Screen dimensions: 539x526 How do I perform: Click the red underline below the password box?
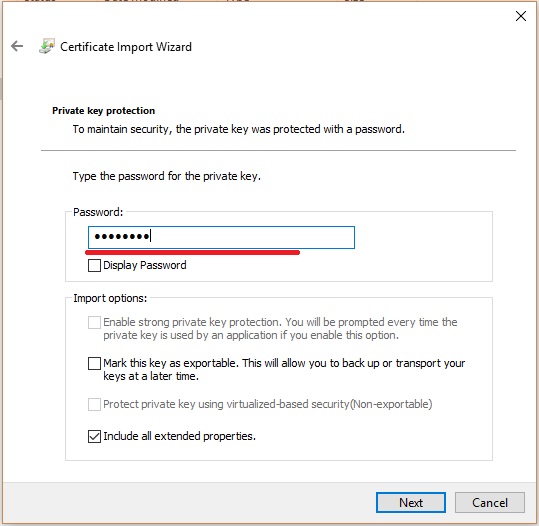point(192,253)
